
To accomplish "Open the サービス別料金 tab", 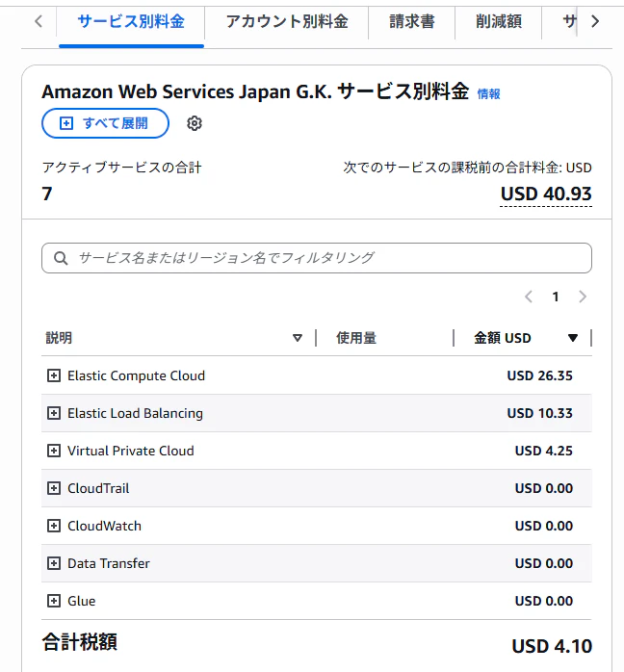I will tap(131, 21).
